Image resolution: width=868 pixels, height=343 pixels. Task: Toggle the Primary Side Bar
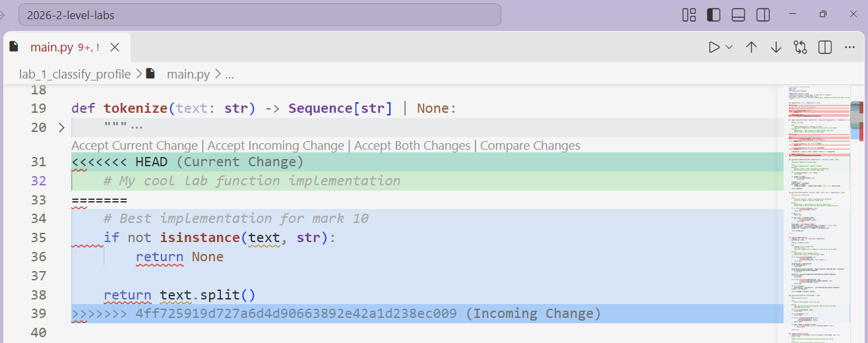point(714,15)
